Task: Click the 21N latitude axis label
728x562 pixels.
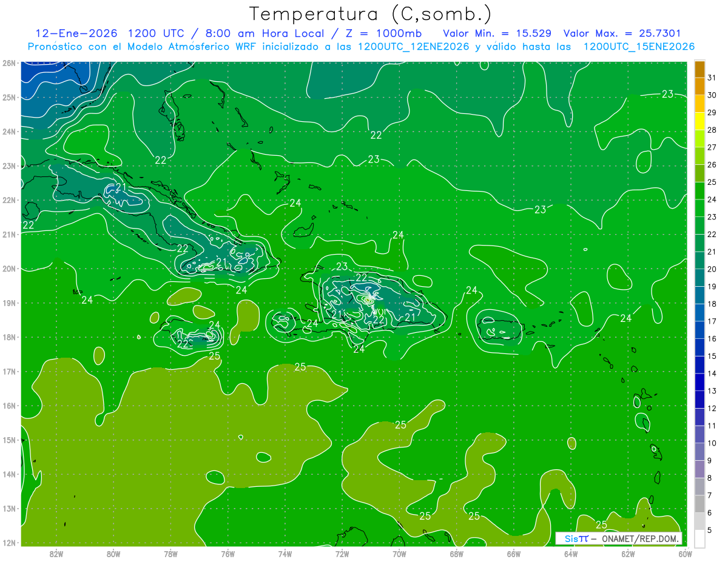Action: click(9, 235)
